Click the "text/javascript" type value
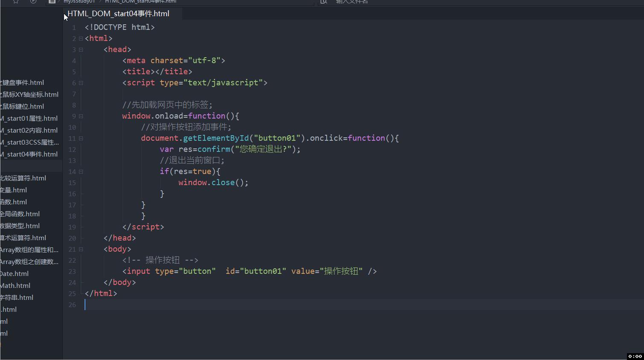 pos(223,83)
